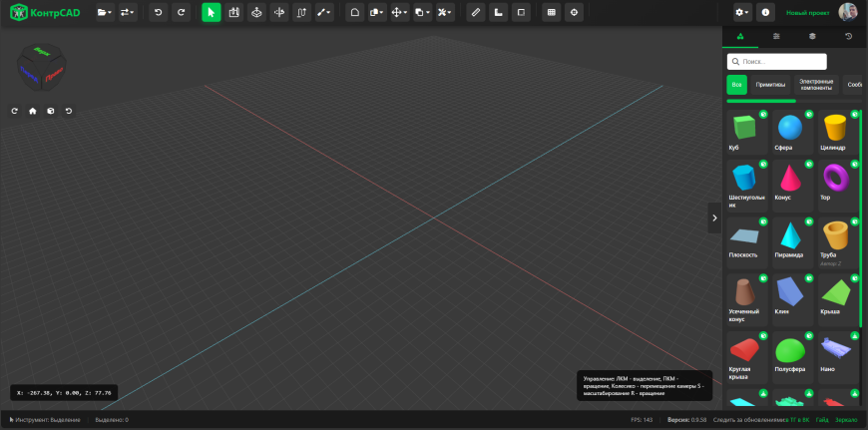Undo the last action
868x430 pixels.
coord(159,12)
